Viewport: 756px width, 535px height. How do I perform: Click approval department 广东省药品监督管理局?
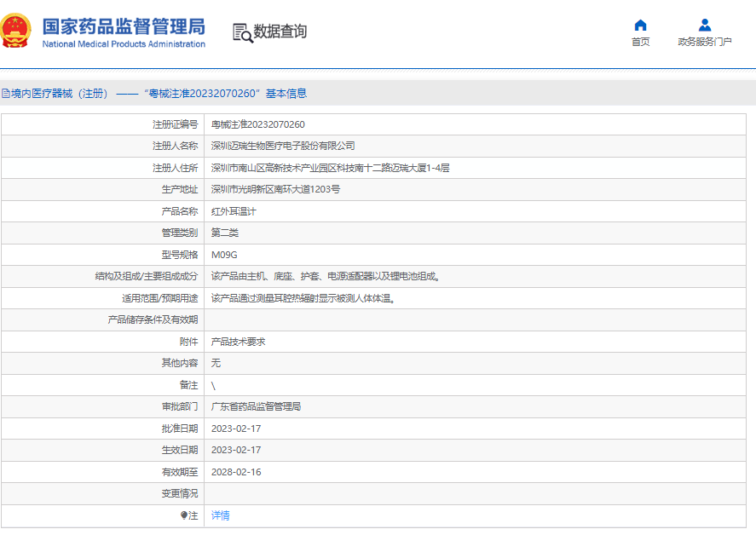point(256,406)
